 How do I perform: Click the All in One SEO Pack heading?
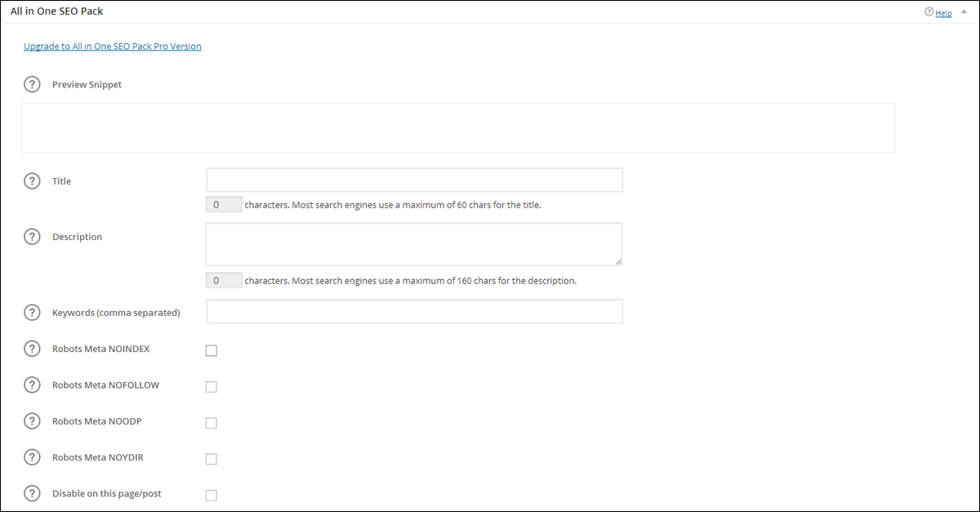pos(56,11)
